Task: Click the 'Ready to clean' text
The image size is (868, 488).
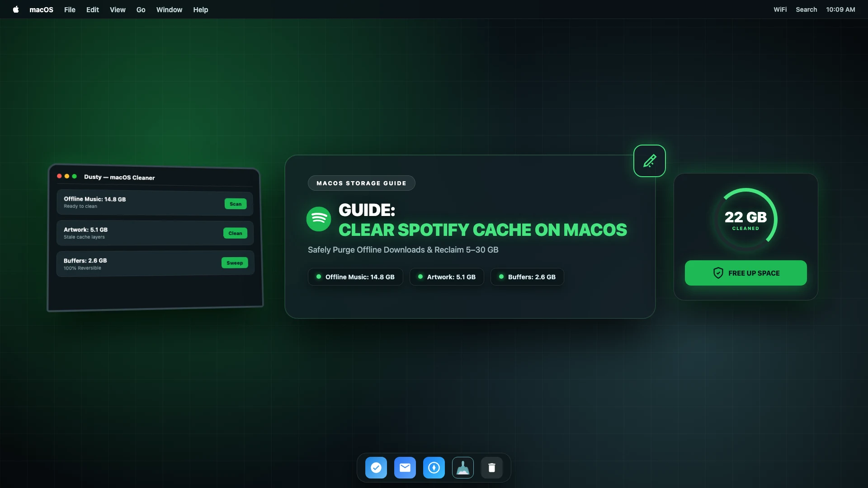Action: [x=80, y=206]
